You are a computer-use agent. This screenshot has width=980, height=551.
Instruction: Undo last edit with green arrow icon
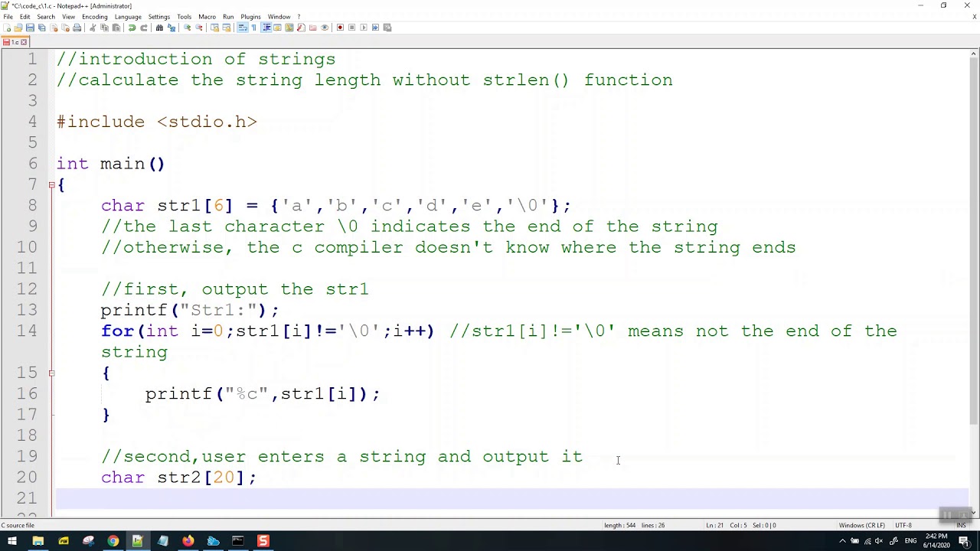[132, 28]
